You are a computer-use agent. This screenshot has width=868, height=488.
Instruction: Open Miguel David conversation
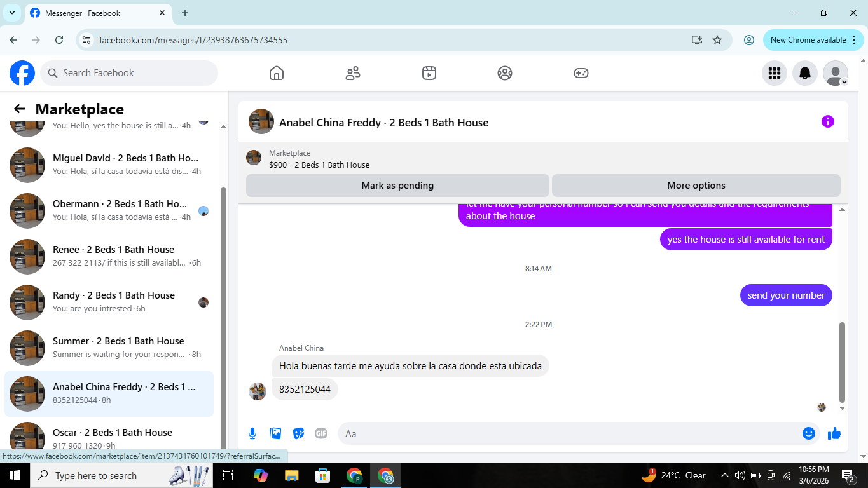pos(109,165)
